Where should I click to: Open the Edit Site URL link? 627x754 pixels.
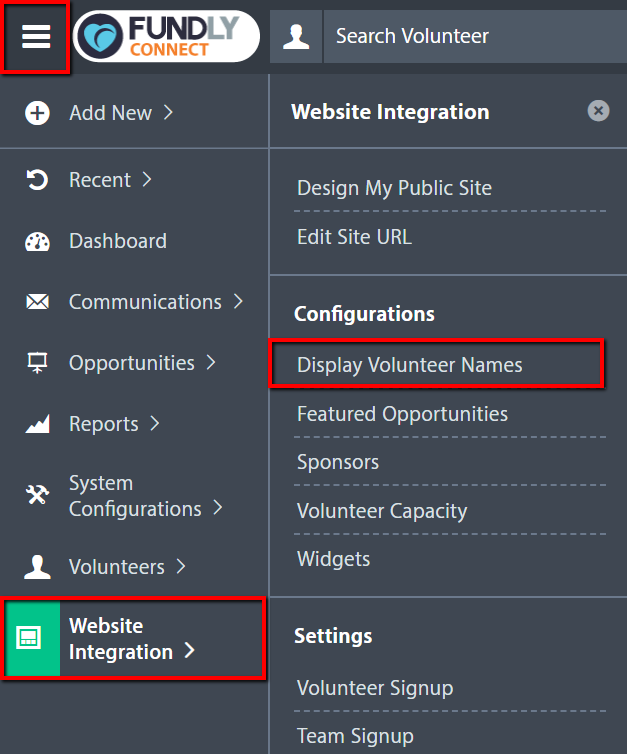(x=354, y=237)
